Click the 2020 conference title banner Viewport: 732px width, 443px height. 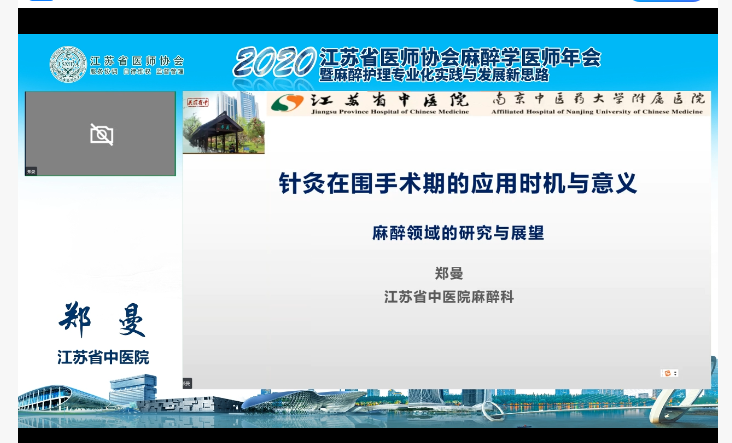tap(417, 63)
